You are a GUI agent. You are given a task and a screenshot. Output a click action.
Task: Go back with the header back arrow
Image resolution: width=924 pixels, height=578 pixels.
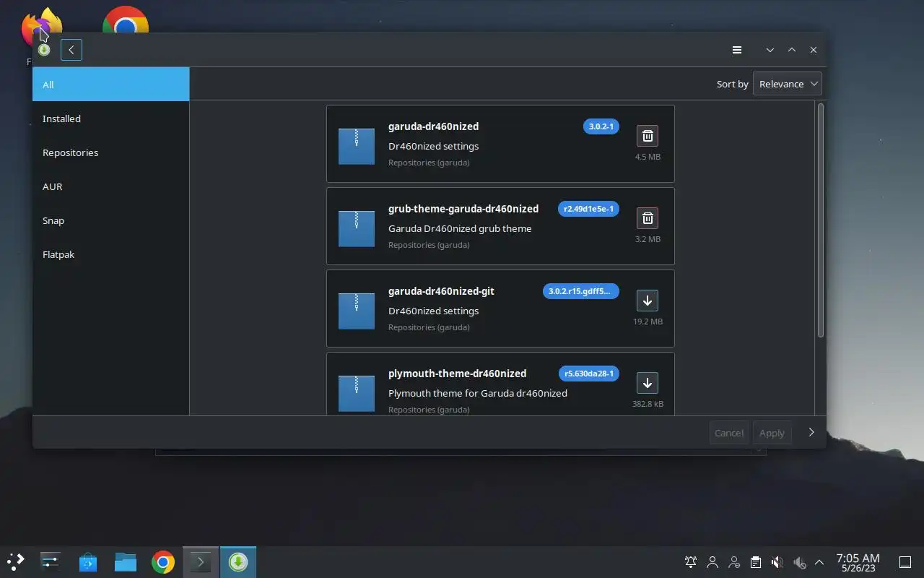click(x=71, y=50)
